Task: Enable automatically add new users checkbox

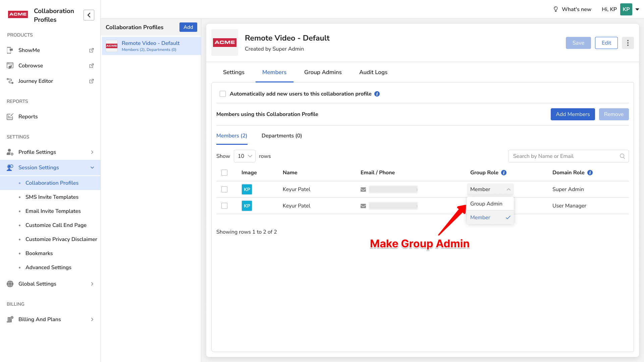Action: click(223, 94)
